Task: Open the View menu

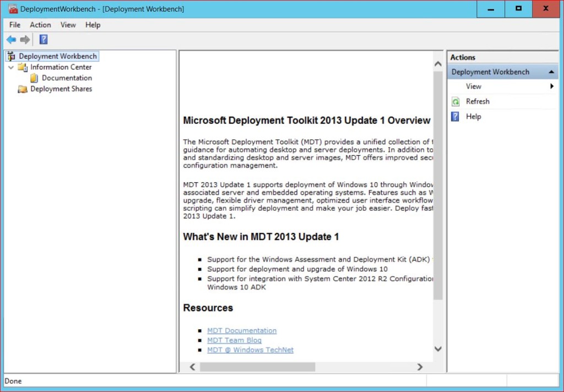Action: [68, 25]
